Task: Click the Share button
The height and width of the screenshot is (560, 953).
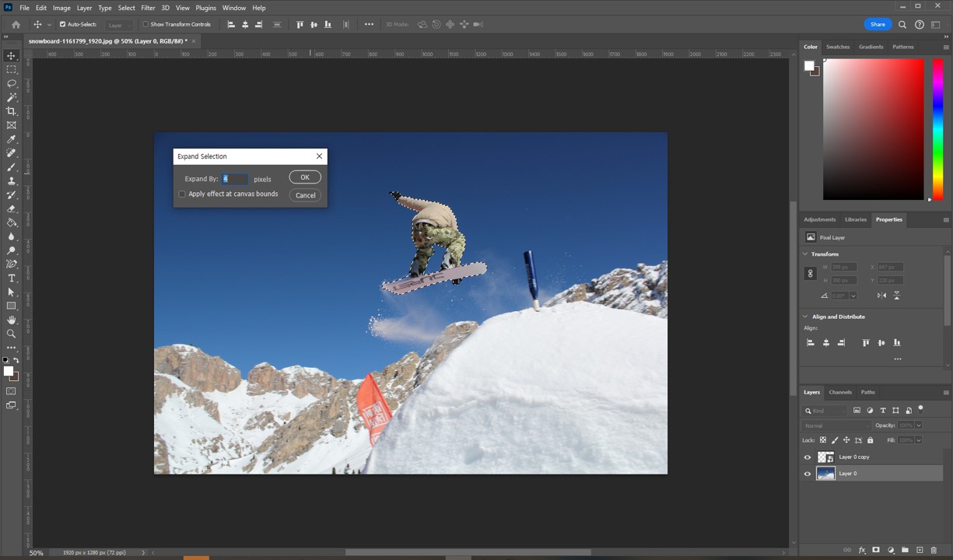Action: point(878,24)
